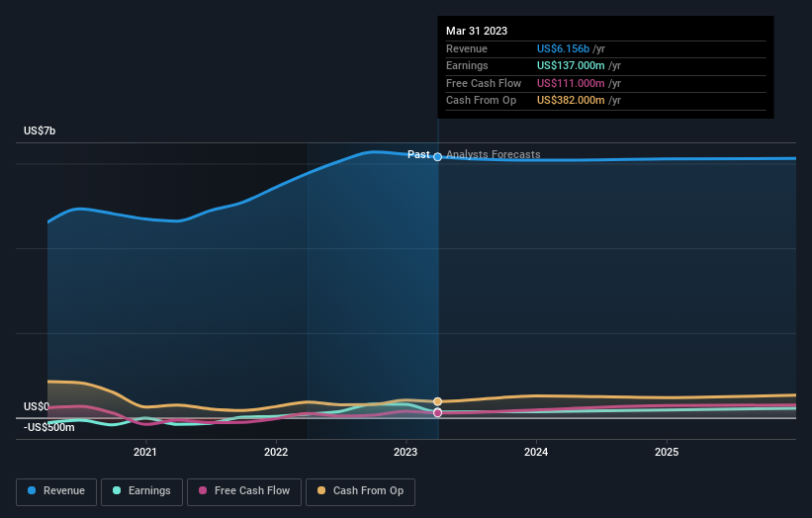Click the US$137.000m earnings value
812x518 pixels.
[x=571, y=65]
